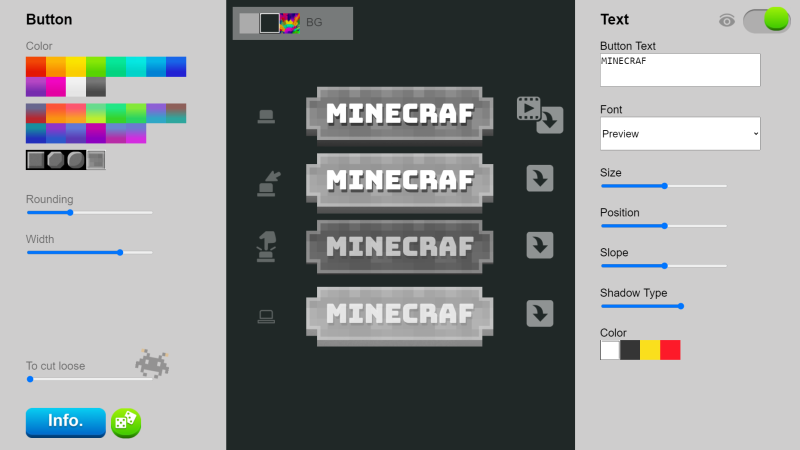800x450 pixels.
Task: Select the square button shape
Action: click(x=36, y=160)
